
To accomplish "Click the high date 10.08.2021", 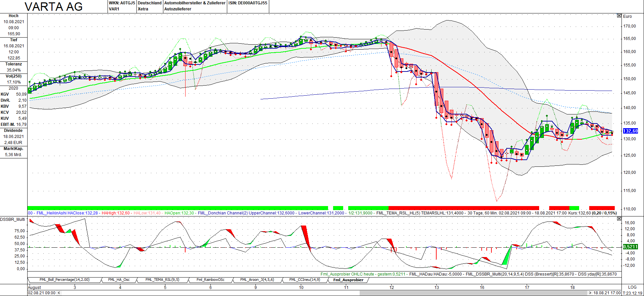I will click(14, 22).
